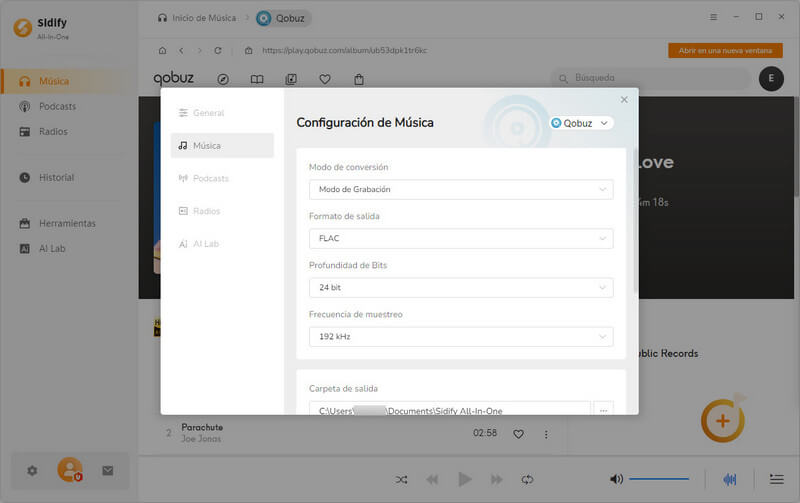Image resolution: width=800 pixels, height=503 pixels.
Task: Open Qobuz purchases bag icon
Action: (359, 79)
